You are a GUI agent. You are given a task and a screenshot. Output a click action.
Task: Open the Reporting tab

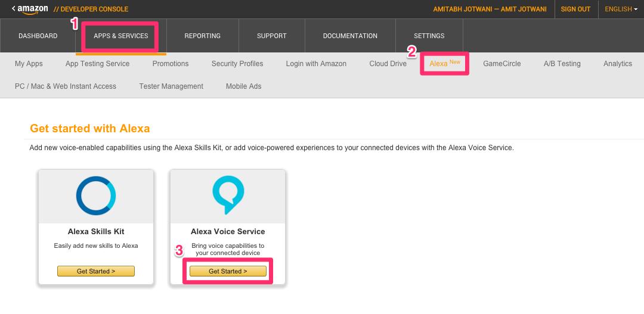click(202, 36)
